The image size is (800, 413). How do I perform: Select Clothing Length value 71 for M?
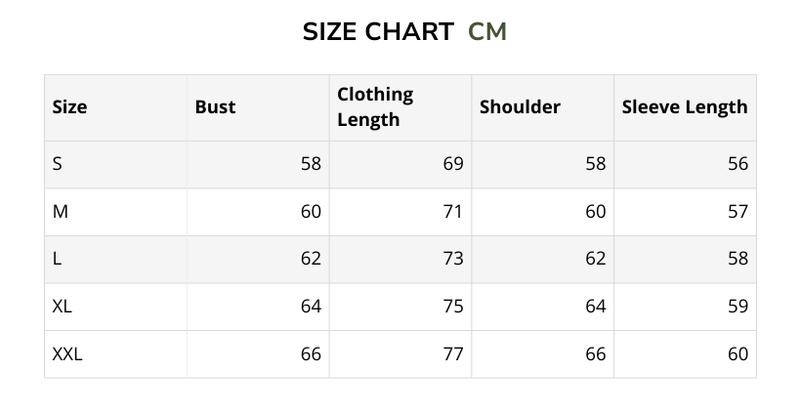click(453, 211)
